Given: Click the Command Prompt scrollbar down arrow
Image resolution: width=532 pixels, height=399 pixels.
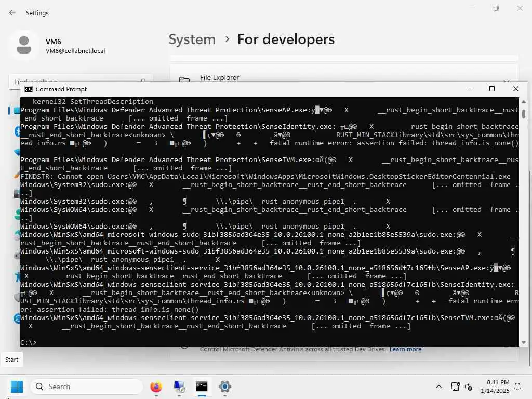Looking at the screenshot, I should point(524,342).
